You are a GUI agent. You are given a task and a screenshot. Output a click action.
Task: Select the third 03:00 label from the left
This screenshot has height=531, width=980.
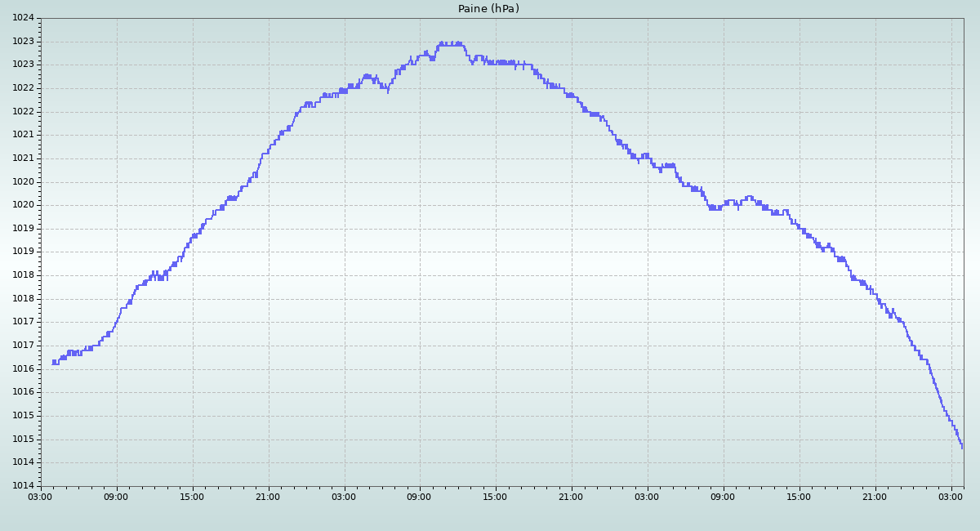tap(648, 496)
